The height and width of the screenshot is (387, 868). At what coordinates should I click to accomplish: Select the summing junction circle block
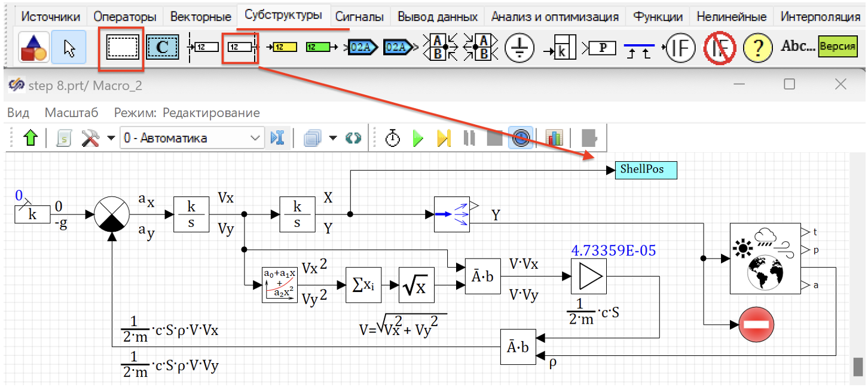(112, 214)
